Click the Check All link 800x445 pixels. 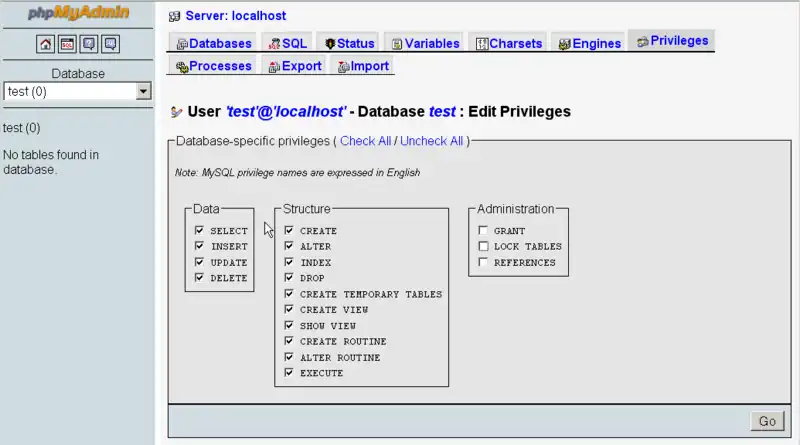click(365, 141)
